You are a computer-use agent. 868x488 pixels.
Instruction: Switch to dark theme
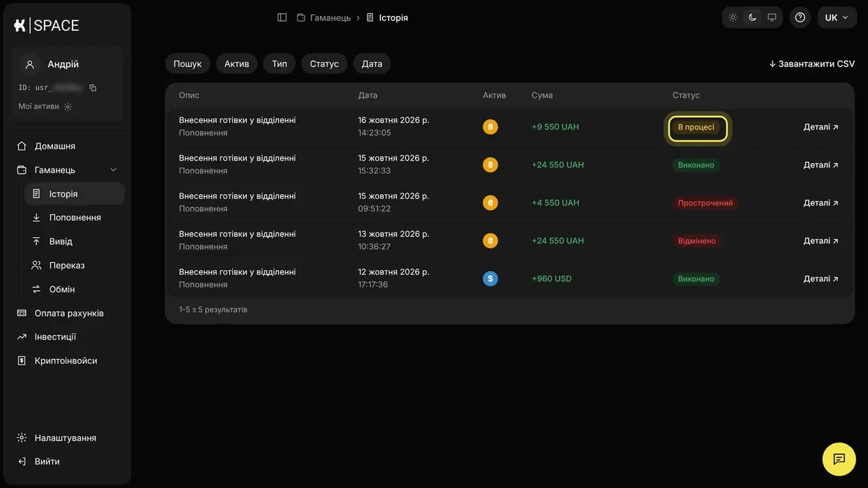point(752,18)
